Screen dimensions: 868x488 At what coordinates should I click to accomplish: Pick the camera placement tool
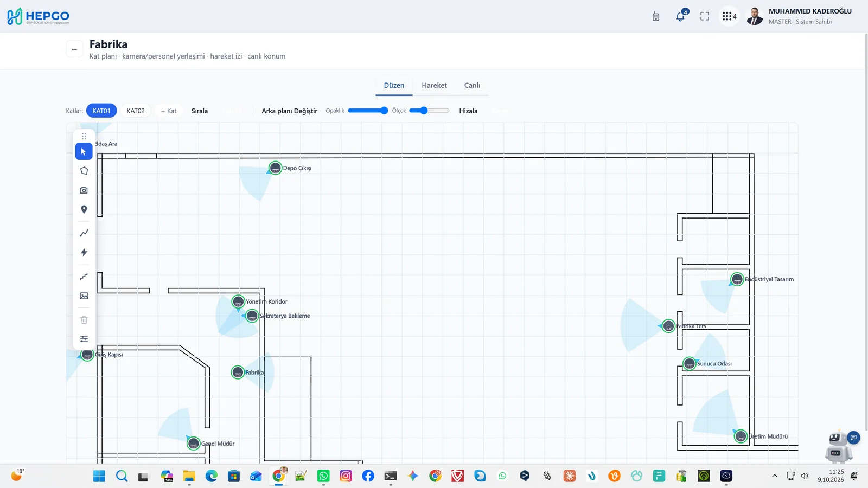(x=84, y=190)
